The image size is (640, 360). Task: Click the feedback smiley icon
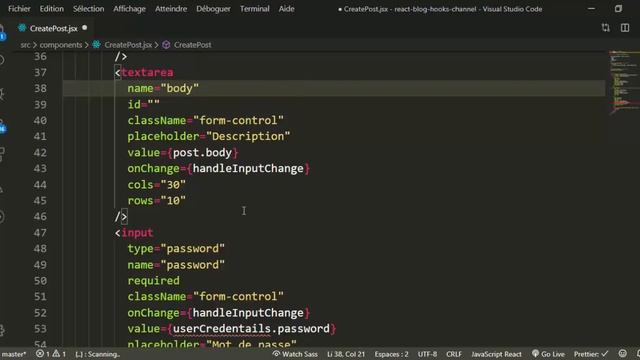622,353
